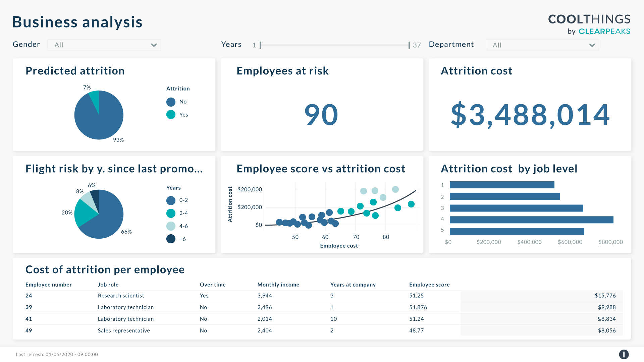The image size is (644, 362).
Task: Select employee number 49 cell
Action: 29,330
